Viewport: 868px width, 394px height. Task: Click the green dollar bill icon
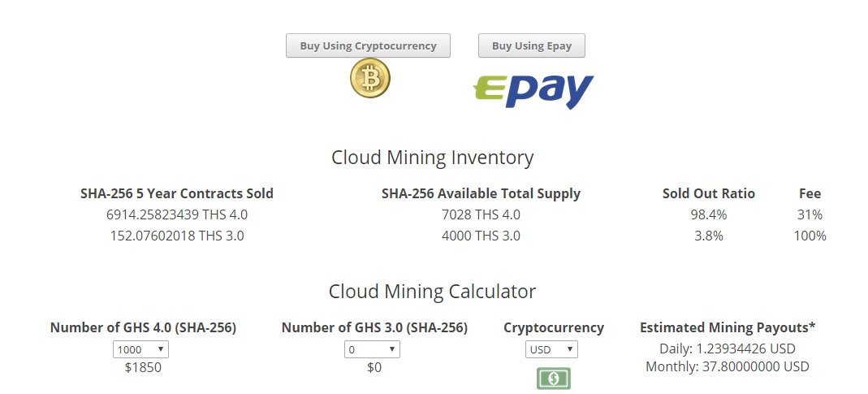(x=553, y=378)
